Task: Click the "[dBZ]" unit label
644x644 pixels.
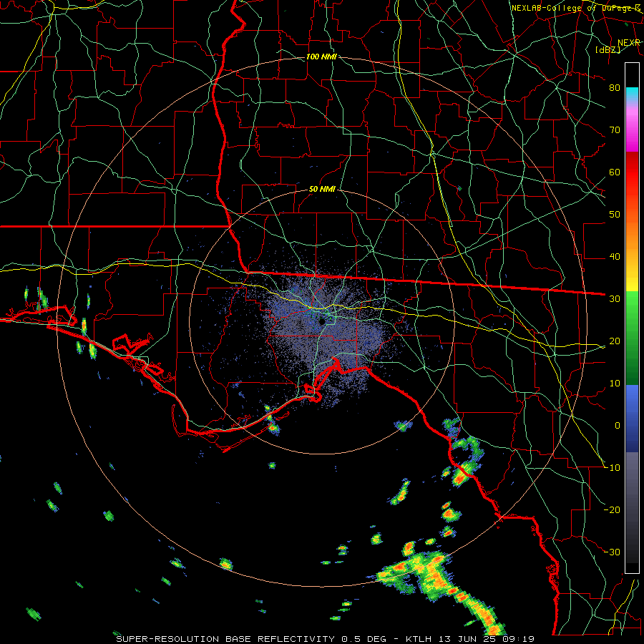Action: pos(608,49)
